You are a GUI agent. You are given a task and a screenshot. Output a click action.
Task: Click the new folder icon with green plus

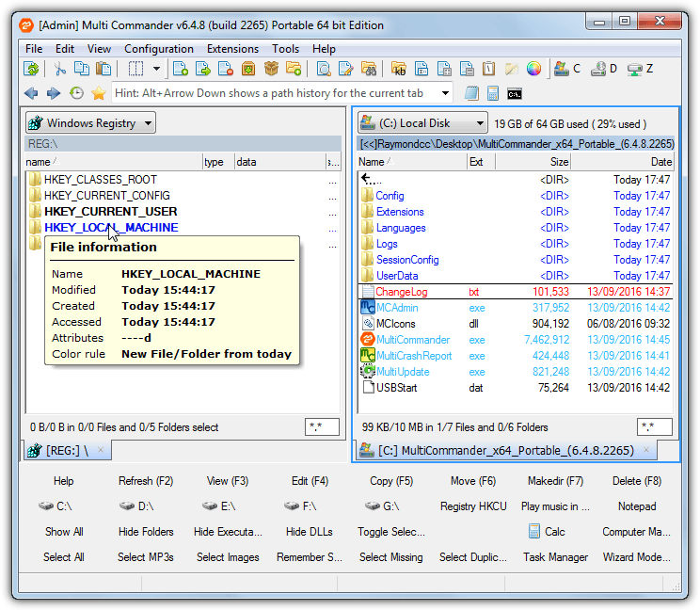(x=294, y=70)
